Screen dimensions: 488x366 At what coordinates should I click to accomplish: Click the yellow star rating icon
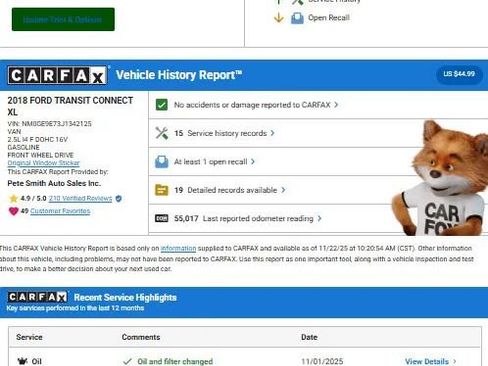point(13,199)
